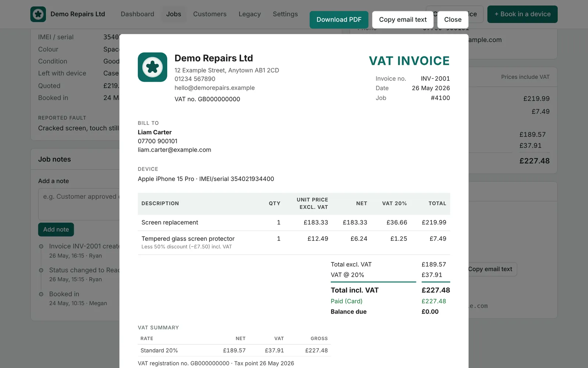Select job number #4100
Viewport: 588px width, 368px height.
440,98
